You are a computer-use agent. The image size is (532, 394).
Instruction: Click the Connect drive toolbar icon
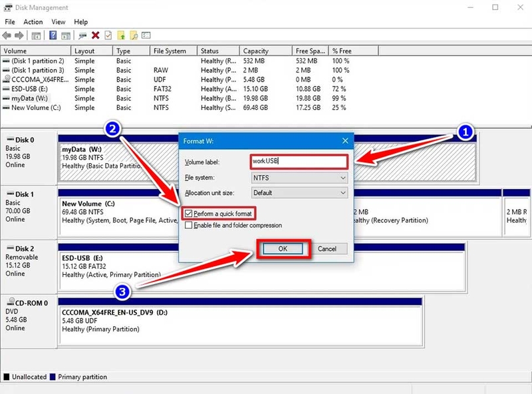tap(82, 35)
